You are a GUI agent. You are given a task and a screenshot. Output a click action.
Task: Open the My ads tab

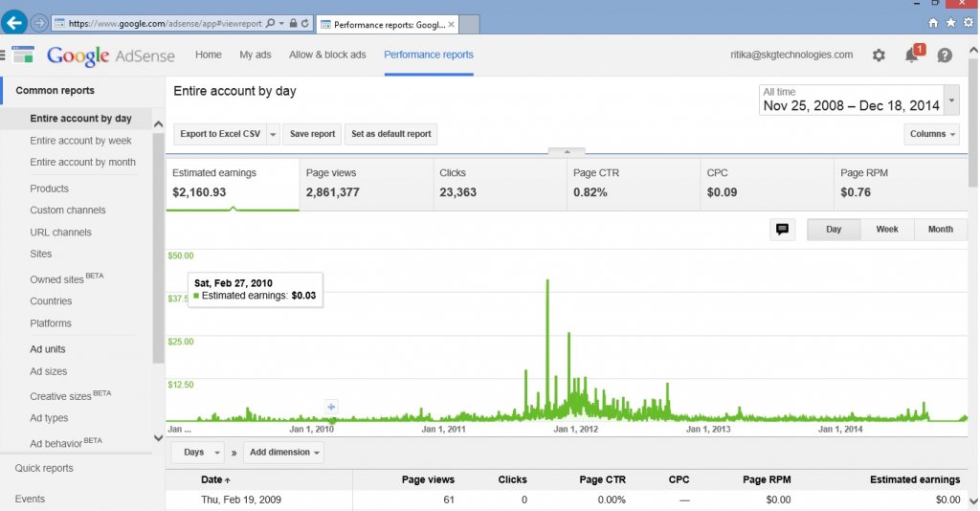(255, 55)
